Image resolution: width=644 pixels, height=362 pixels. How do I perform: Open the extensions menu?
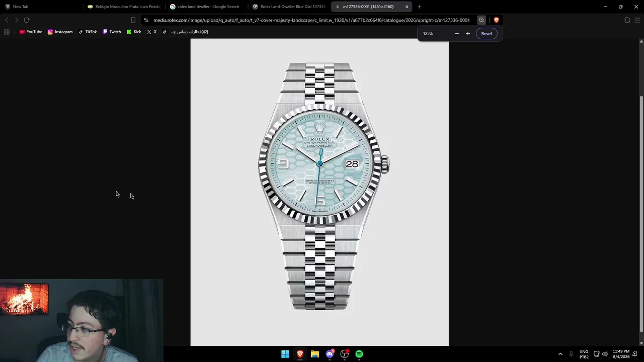(627, 20)
